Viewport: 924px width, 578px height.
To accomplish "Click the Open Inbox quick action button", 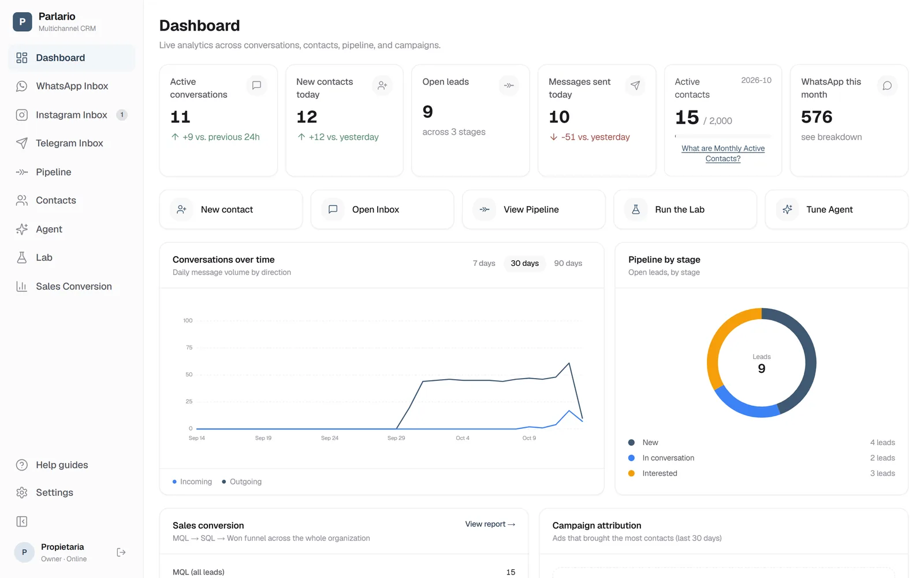I will [x=382, y=210].
